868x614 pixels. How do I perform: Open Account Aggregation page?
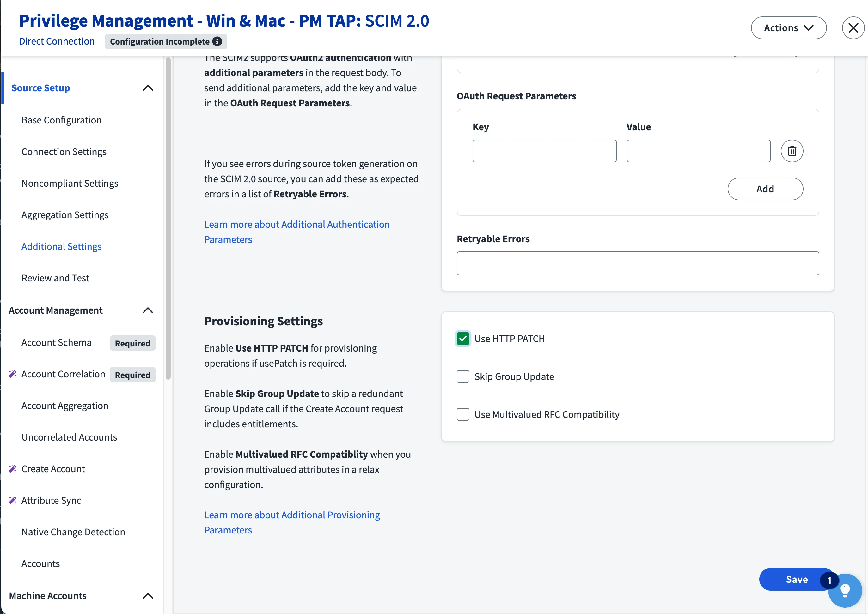[x=65, y=405]
